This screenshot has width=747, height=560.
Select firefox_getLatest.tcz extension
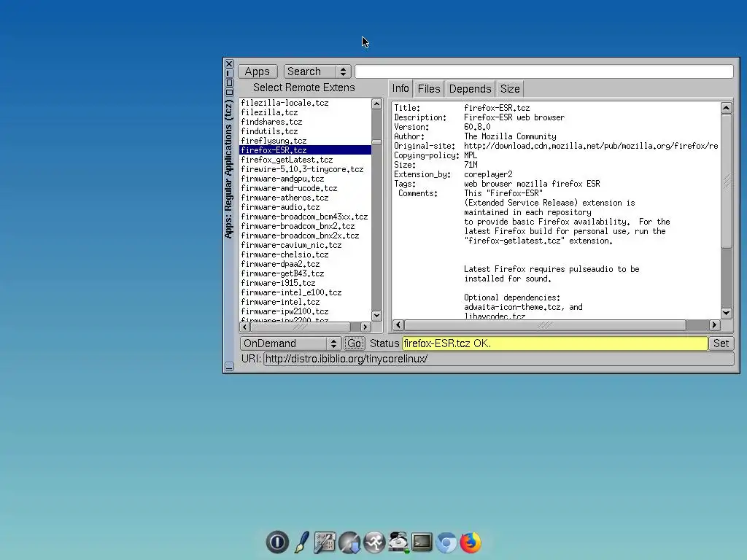[x=305, y=160]
